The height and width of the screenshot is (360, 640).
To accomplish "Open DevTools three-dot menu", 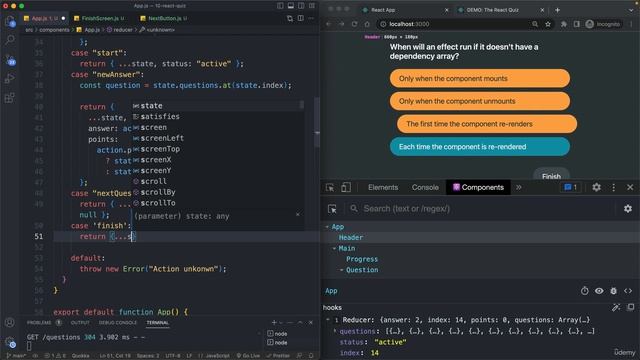I will point(613,187).
